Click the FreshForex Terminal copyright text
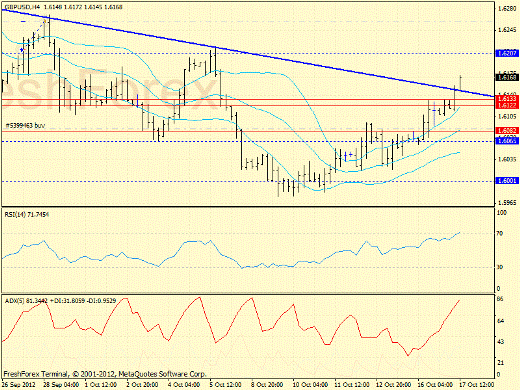Viewport: 520px width, 390px height. tap(105, 374)
